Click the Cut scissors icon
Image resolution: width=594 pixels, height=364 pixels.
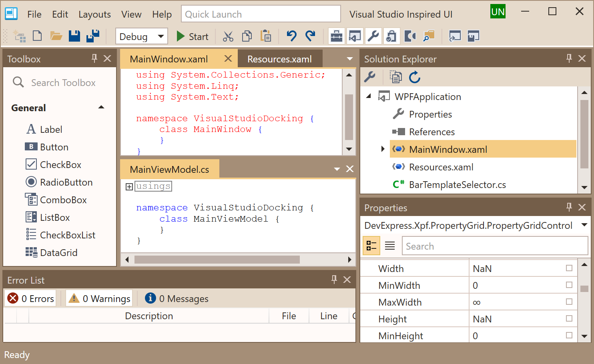(x=228, y=36)
